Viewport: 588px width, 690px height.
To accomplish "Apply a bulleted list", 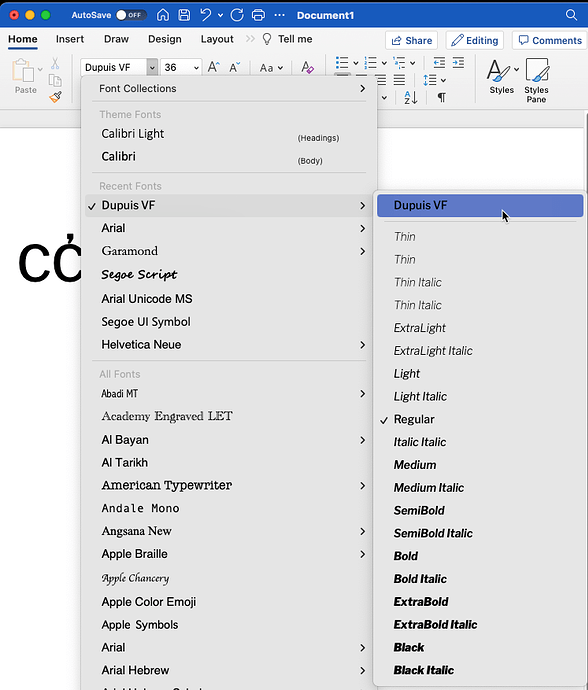I will [342, 63].
